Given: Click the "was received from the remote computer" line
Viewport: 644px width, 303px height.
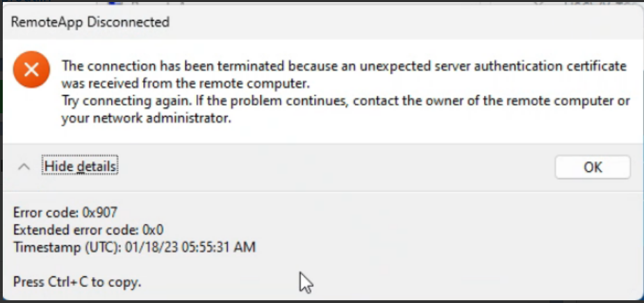Looking at the screenshot, I should (185, 83).
